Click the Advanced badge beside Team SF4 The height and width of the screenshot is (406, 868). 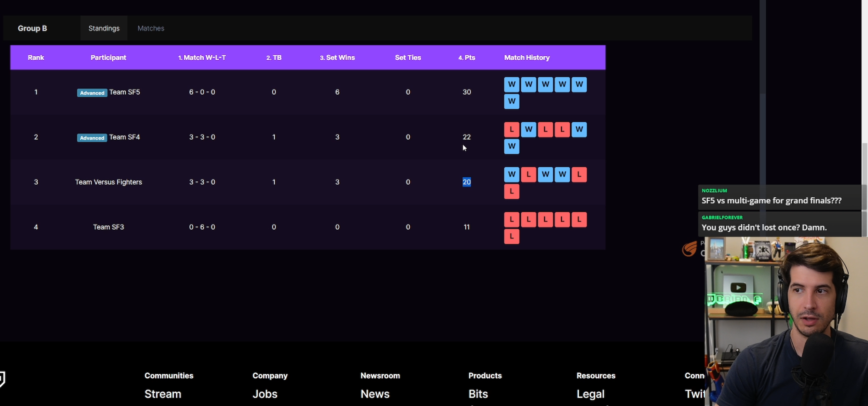92,138
